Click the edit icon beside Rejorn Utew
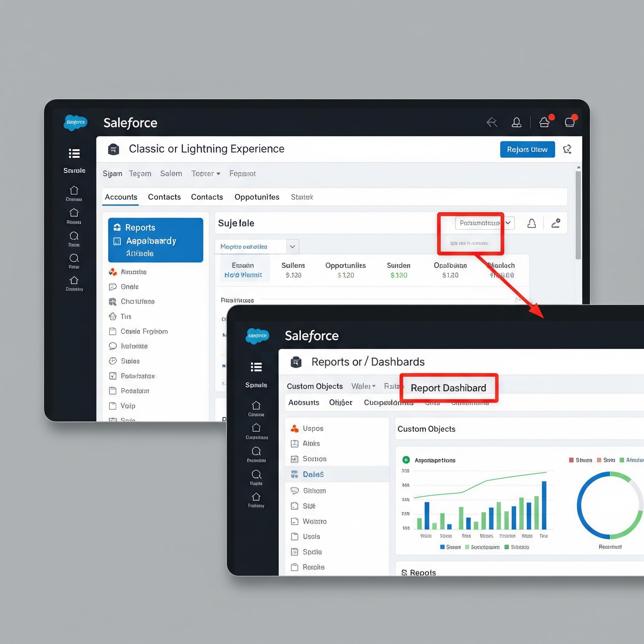Screen dimensions: 644x644 coord(567,149)
